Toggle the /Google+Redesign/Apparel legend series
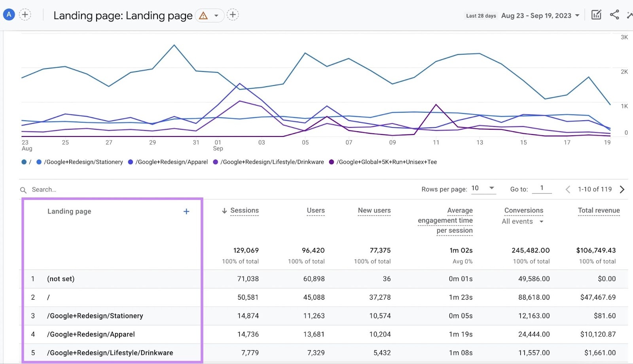This screenshot has width=633, height=364. (x=171, y=162)
